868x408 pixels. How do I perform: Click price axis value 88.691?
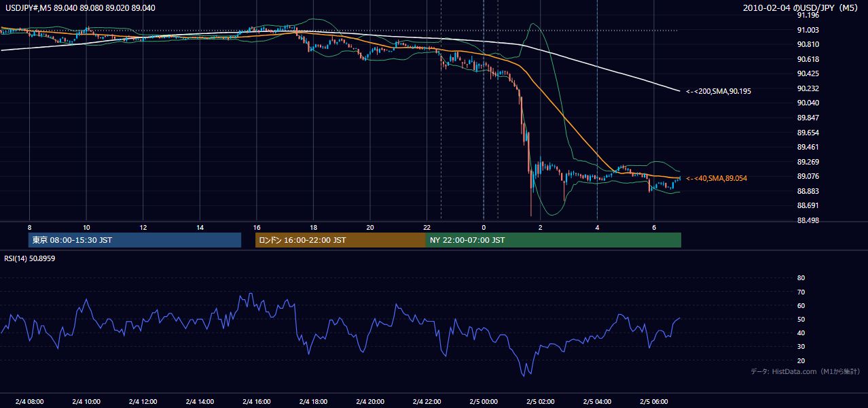coord(808,205)
